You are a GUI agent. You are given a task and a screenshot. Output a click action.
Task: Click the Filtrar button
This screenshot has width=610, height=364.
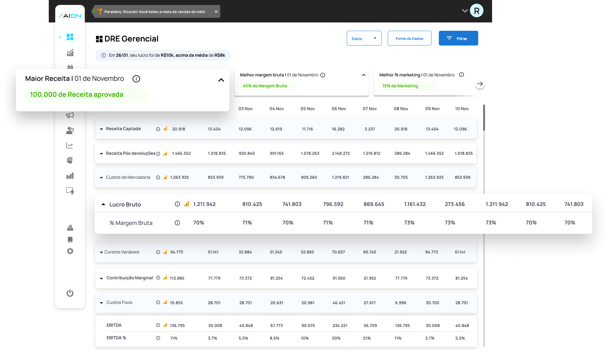[x=458, y=38]
